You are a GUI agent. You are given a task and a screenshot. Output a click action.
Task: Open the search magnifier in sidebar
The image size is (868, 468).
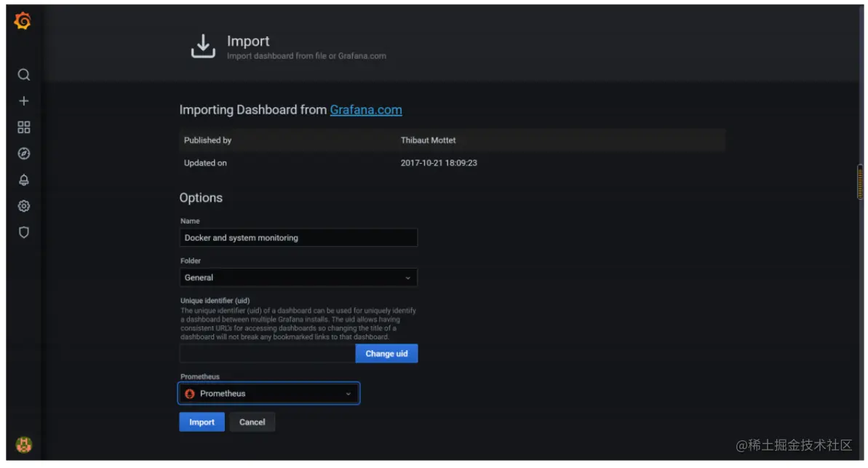pyautogui.click(x=24, y=75)
